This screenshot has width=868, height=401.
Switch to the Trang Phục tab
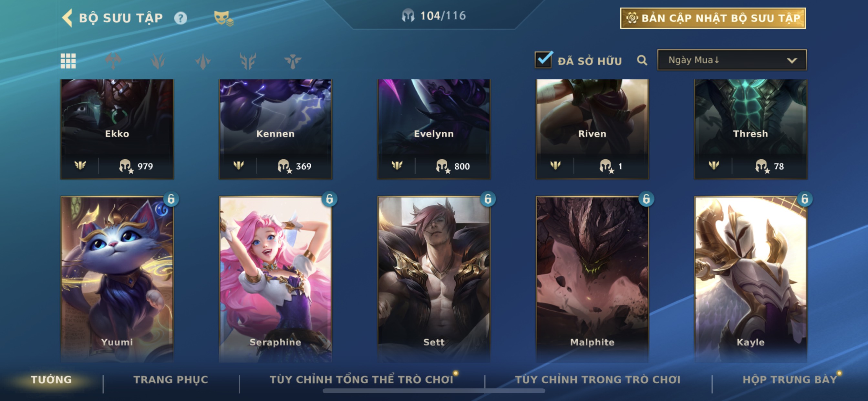[170, 379]
